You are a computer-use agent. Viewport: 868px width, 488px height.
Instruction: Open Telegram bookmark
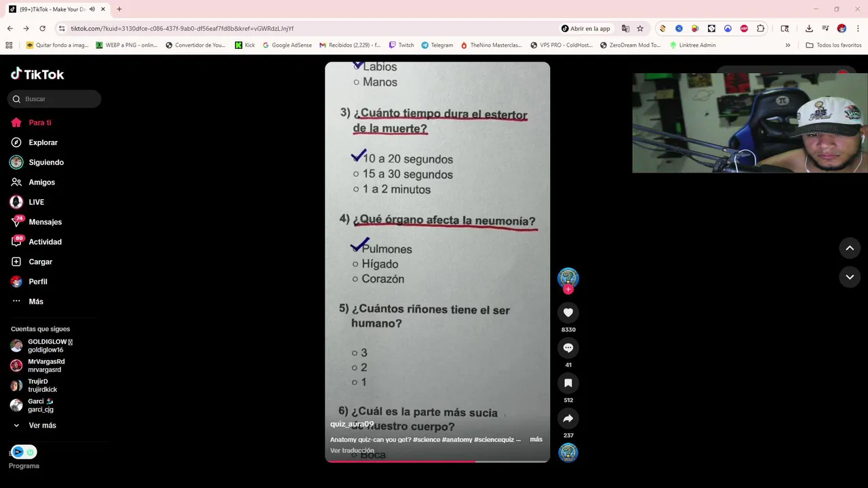point(437,45)
